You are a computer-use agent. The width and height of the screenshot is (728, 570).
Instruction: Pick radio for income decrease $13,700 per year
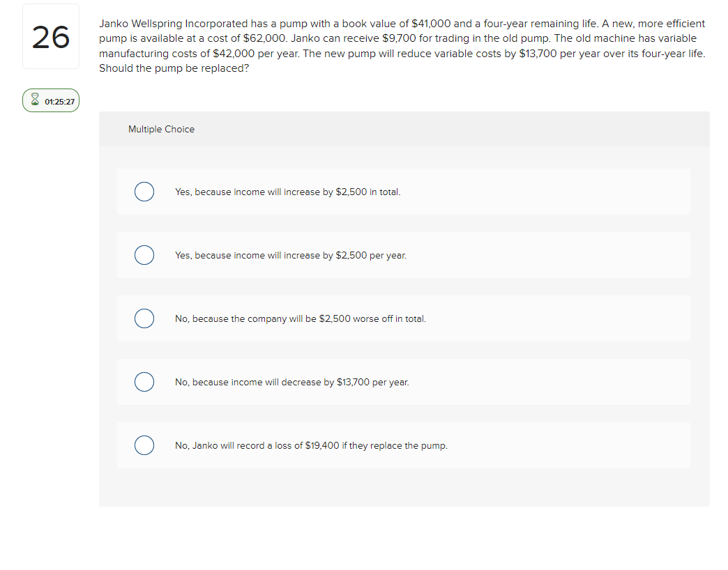[x=144, y=382]
